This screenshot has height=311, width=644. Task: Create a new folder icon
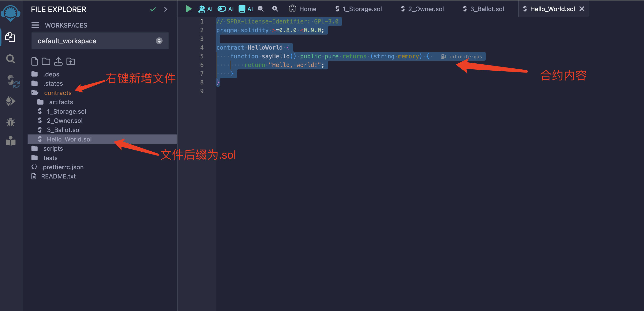coord(46,61)
